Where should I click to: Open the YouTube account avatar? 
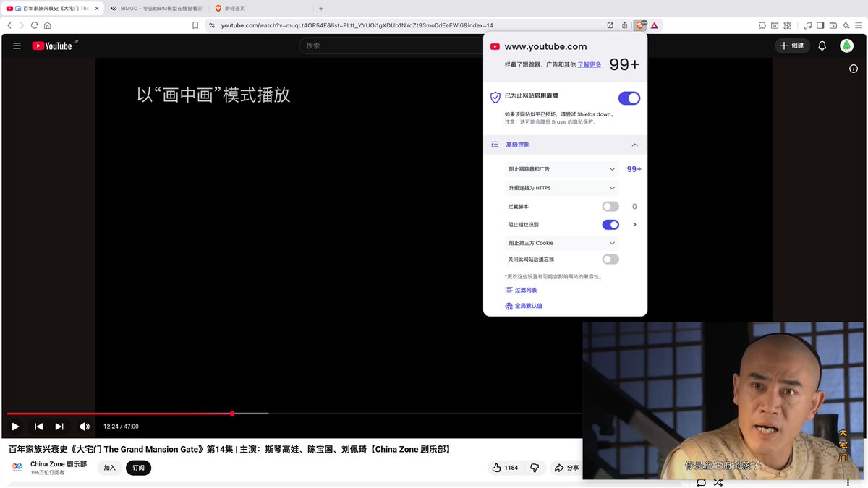tap(846, 46)
